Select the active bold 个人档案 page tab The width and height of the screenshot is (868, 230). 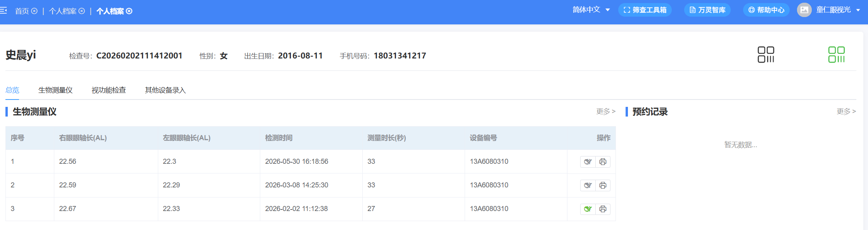110,11
